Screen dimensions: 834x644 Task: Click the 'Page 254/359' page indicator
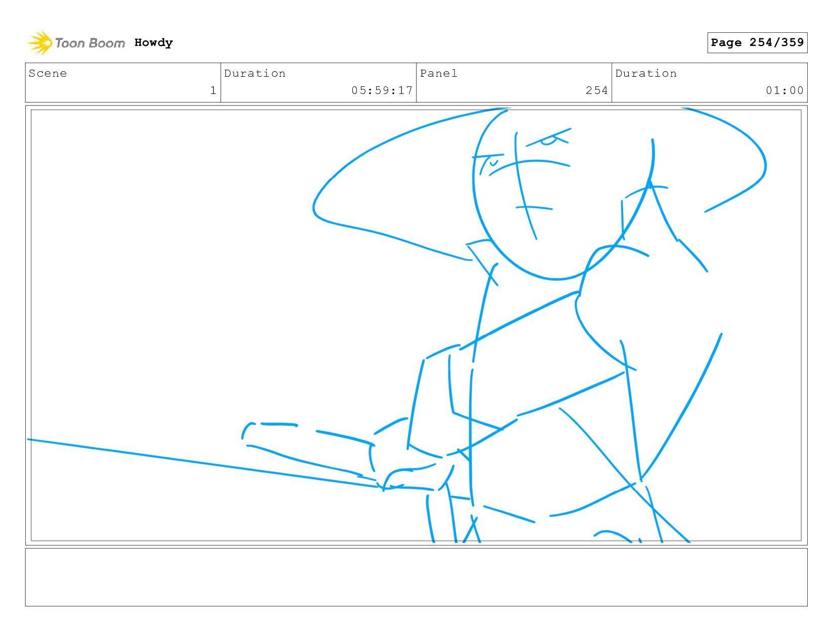(x=757, y=42)
